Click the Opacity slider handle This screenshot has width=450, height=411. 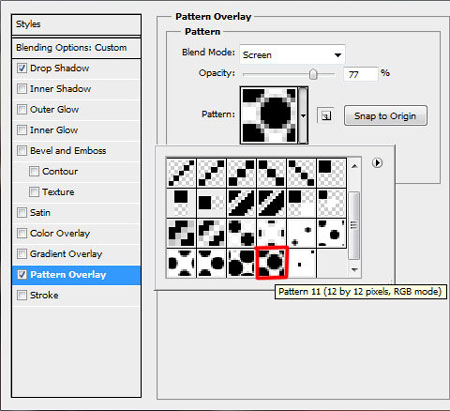click(313, 74)
